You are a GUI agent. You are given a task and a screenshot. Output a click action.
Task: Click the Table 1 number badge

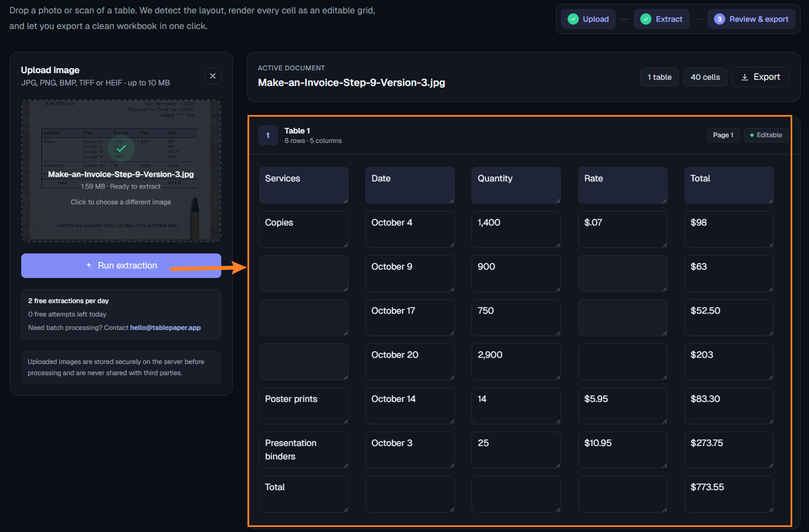pos(268,135)
